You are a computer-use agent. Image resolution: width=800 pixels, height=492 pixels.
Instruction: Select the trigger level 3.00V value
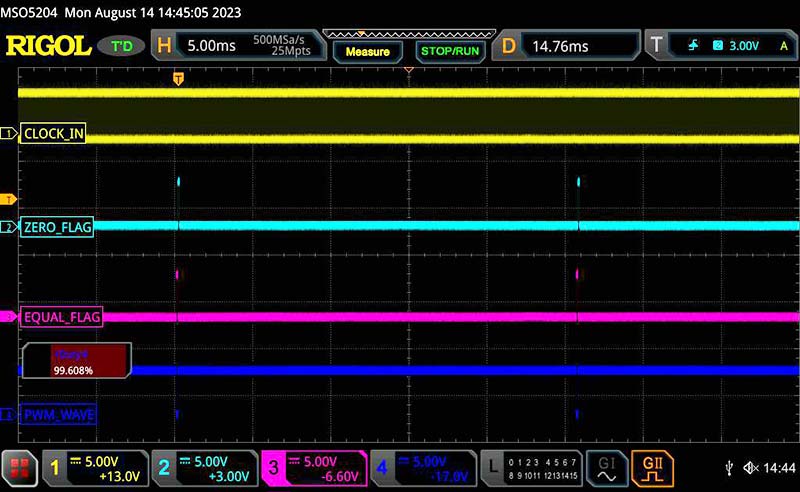click(744, 46)
